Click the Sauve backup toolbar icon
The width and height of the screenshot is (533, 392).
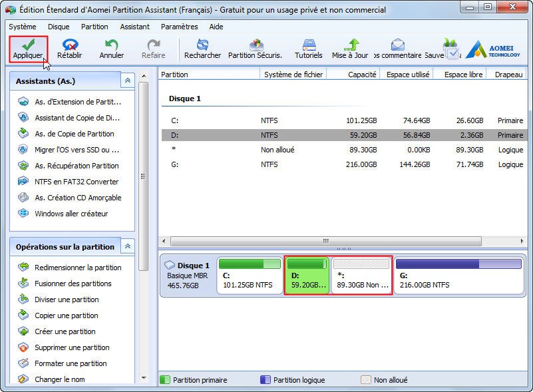click(450, 48)
